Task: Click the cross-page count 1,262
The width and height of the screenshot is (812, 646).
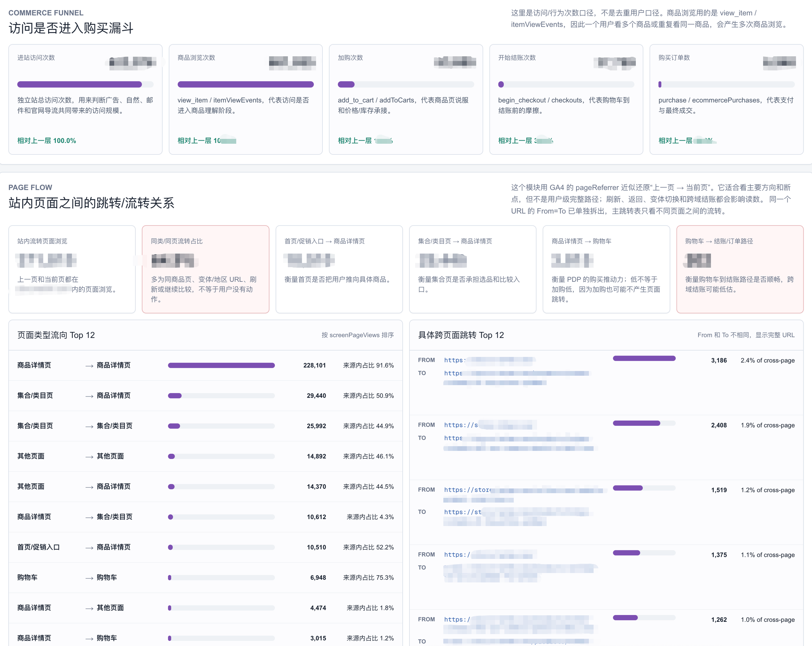Action: click(719, 620)
